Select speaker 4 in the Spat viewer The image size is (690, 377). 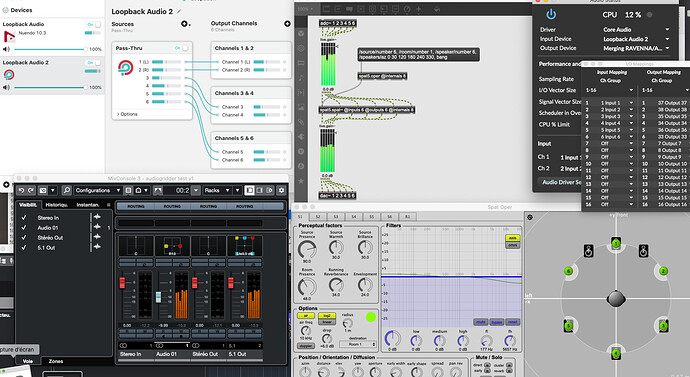(616, 353)
